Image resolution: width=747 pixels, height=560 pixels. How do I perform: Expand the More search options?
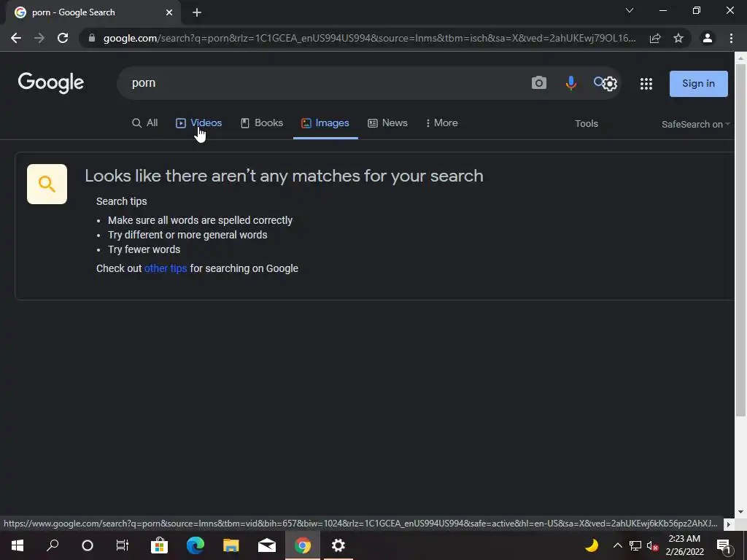point(441,122)
